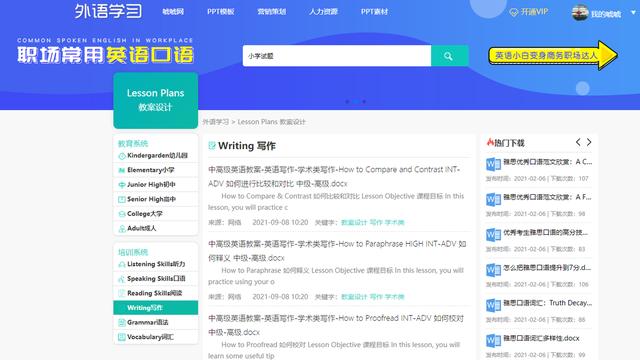Click the VIP diamond icon
640x360 pixels.
[x=514, y=13]
